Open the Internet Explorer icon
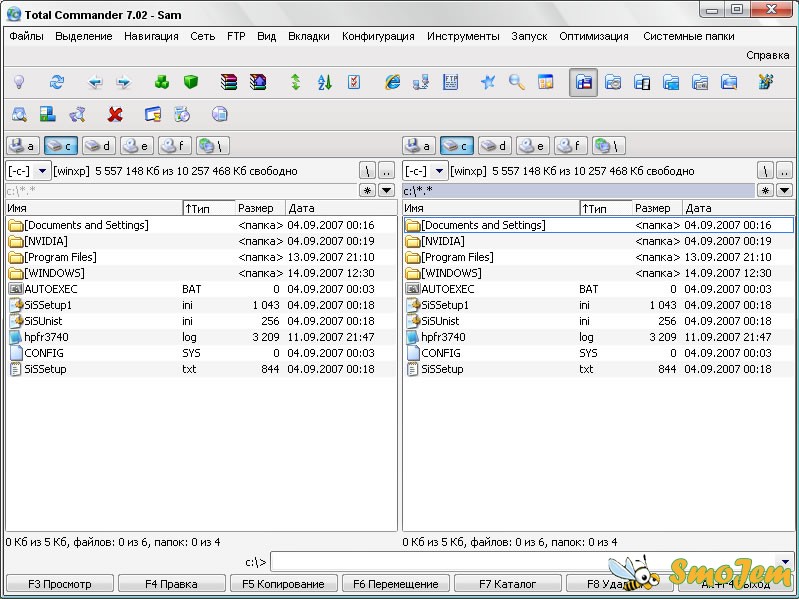This screenshot has width=799, height=599. click(x=392, y=82)
